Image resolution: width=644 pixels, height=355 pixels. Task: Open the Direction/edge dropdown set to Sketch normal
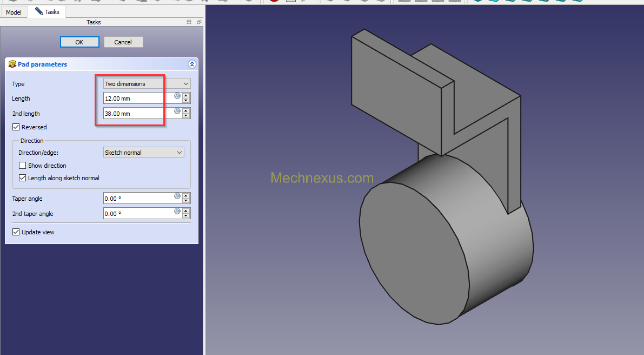pyautogui.click(x=143, y=153)
